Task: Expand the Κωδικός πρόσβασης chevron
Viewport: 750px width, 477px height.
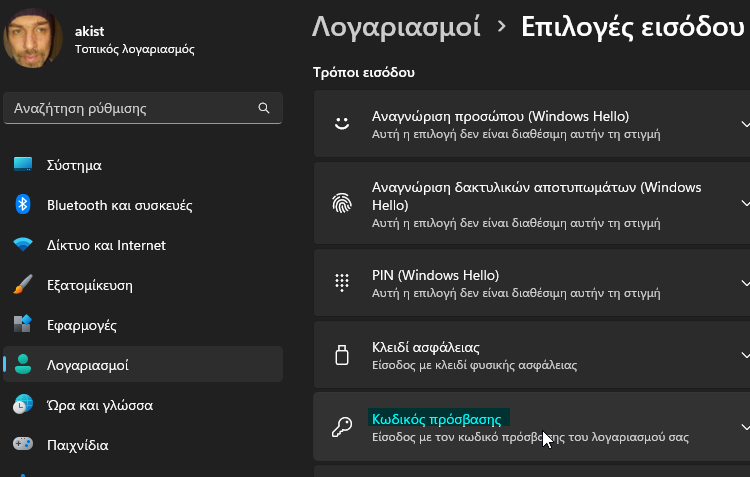Action: click(x=745, y=427)
